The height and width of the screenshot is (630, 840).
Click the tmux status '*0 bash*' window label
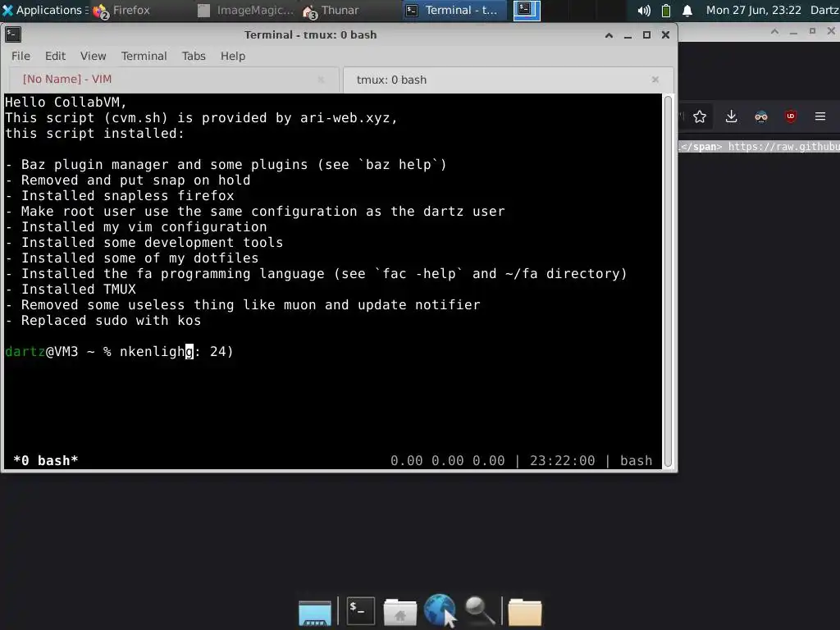pyautogui.click(x=46, y=461)
